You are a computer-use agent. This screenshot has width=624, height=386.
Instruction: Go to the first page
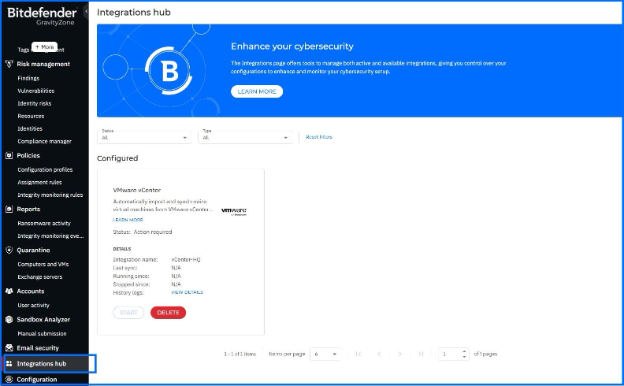tap(358, 354)
